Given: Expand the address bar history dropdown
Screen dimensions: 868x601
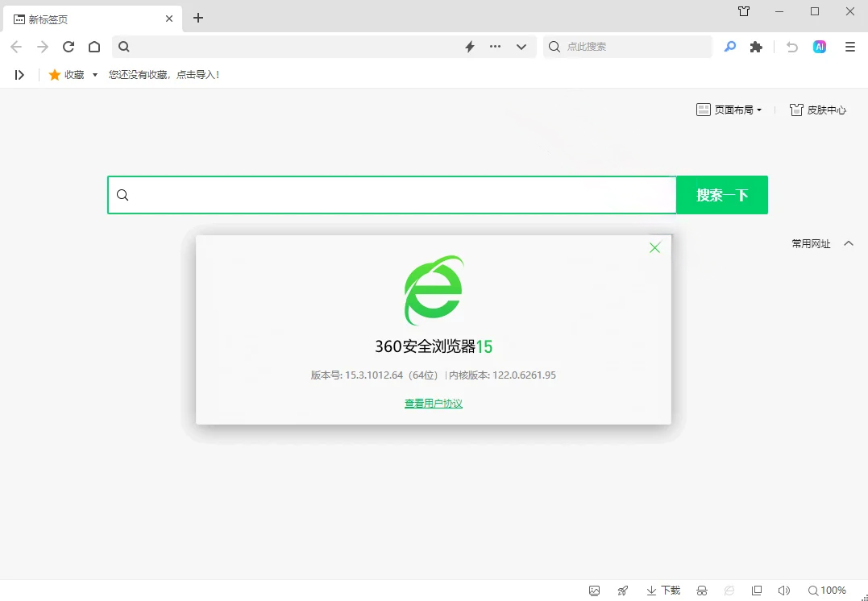Looking at the screenshot, I should tap(521, 47).
